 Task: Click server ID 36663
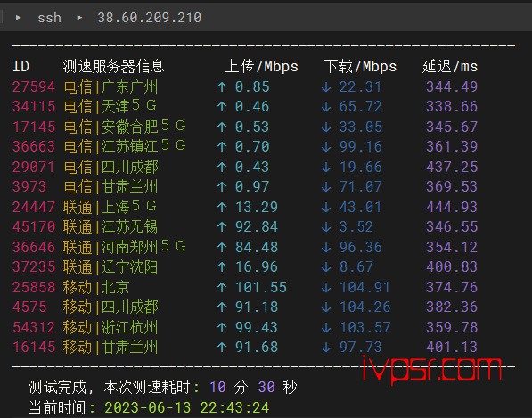point(34,146)
